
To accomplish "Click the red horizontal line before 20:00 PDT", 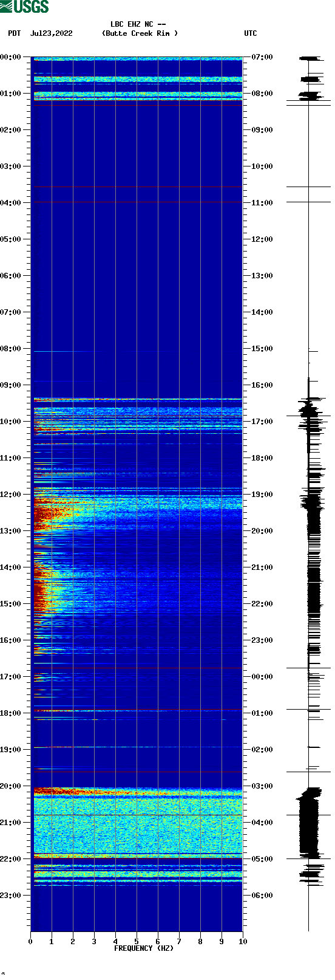I will [137, 772].
